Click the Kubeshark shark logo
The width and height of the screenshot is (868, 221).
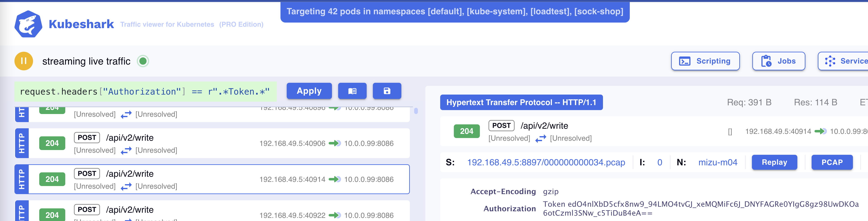(x=29, y=24)
